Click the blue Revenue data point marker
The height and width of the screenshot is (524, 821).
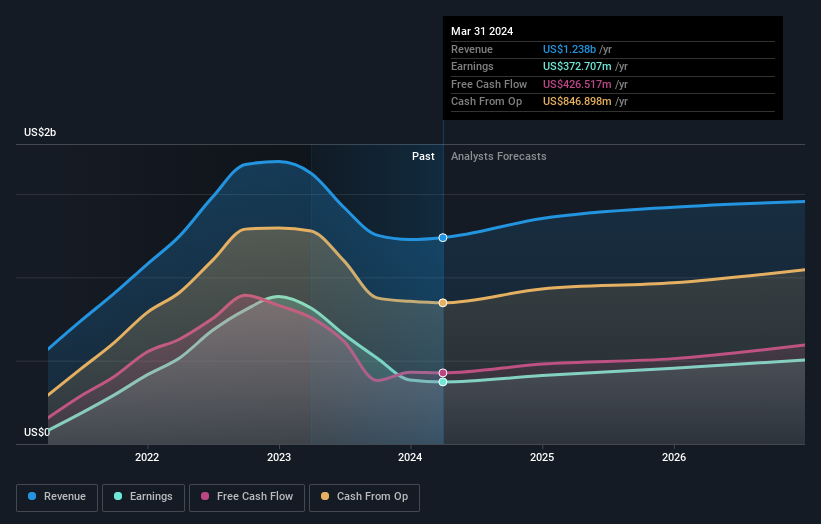pyautogui.click(x=443, y=238)
